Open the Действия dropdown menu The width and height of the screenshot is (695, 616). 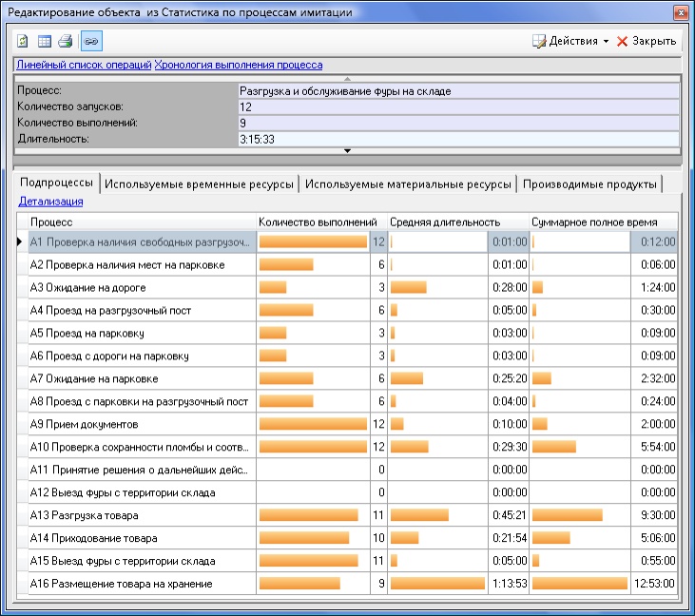click(x=570, y=41)
